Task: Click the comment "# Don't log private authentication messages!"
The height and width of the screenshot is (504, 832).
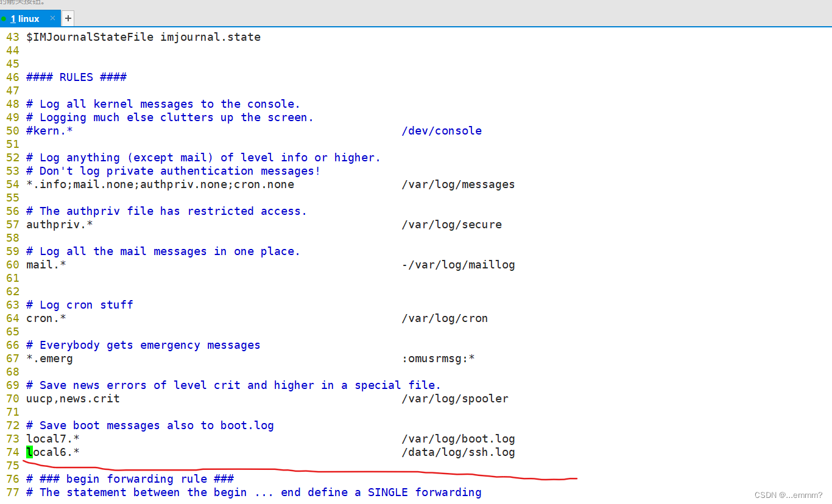Action: 173,171
